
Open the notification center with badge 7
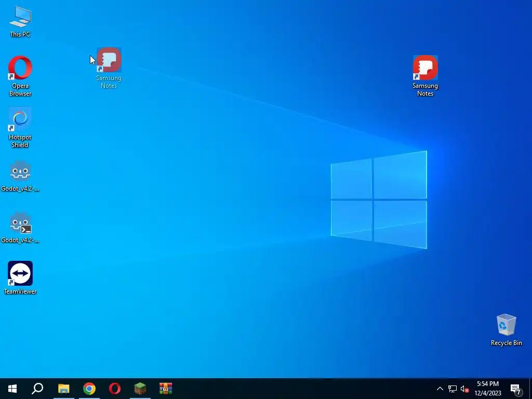coord(516,389)
